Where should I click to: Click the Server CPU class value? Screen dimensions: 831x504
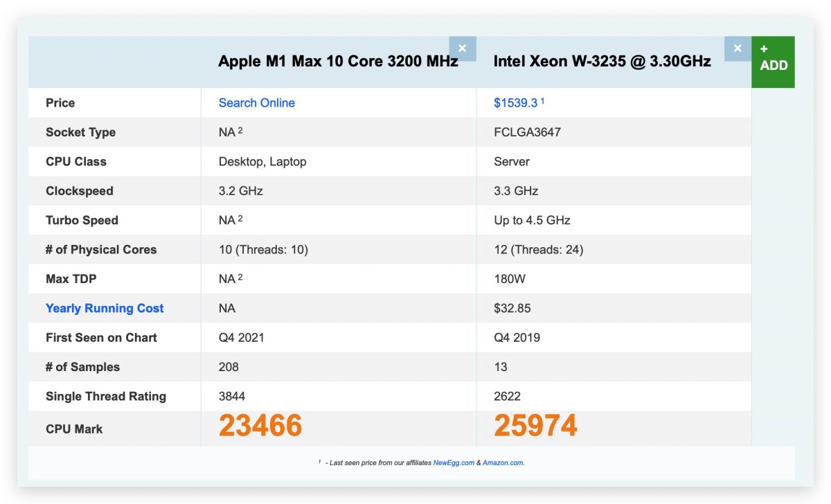(512, 161)
